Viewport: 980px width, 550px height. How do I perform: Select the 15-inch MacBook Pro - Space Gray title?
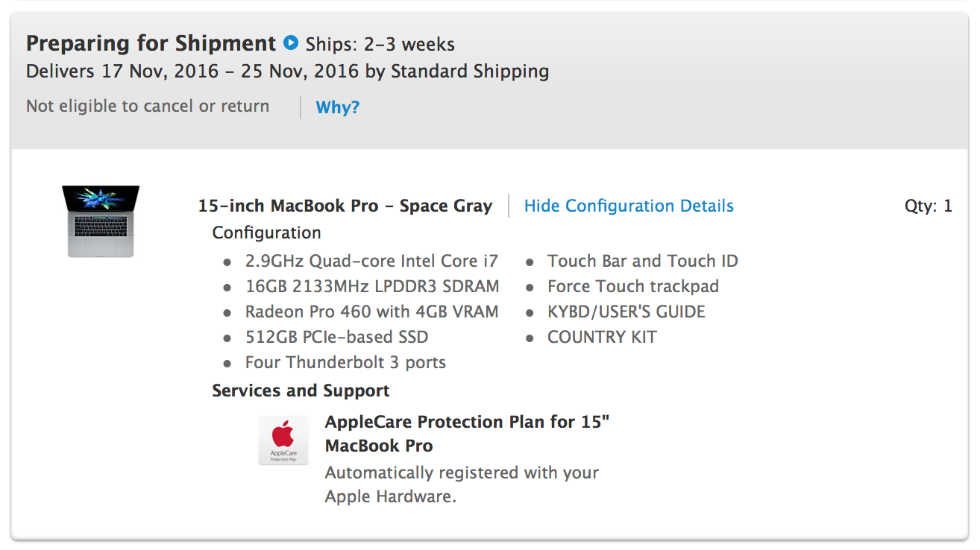[x=345, y=206]
